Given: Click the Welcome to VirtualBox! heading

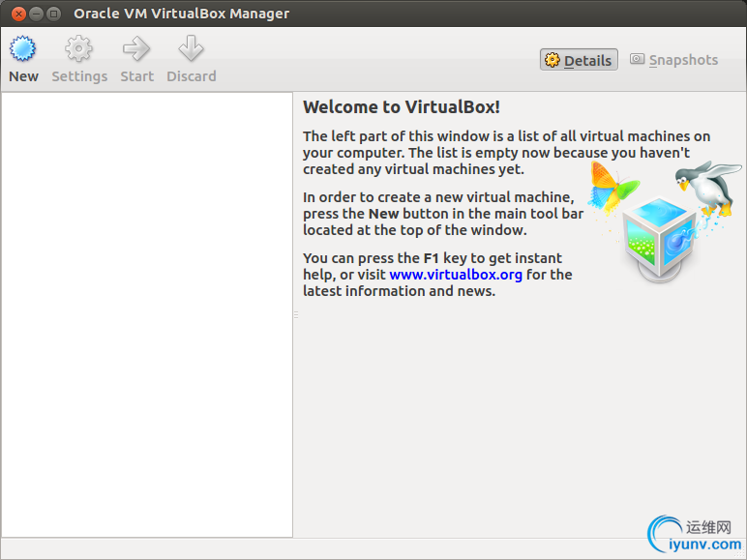Looking at the screenshot, I should pos(402,107).
